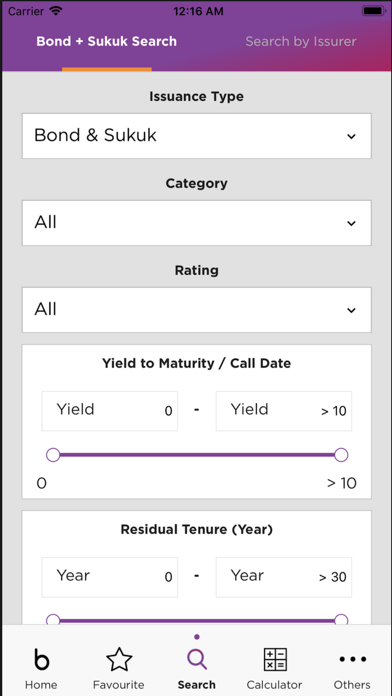Open the Calculator icon
Screen dimensions: 392x696
tap(275, 659)
